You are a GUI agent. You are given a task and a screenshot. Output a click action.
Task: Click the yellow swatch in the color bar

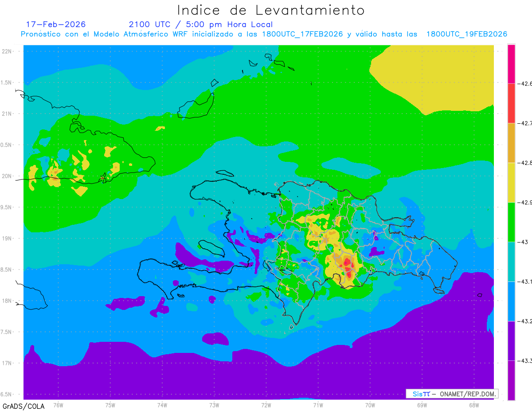tap(511, 182)
